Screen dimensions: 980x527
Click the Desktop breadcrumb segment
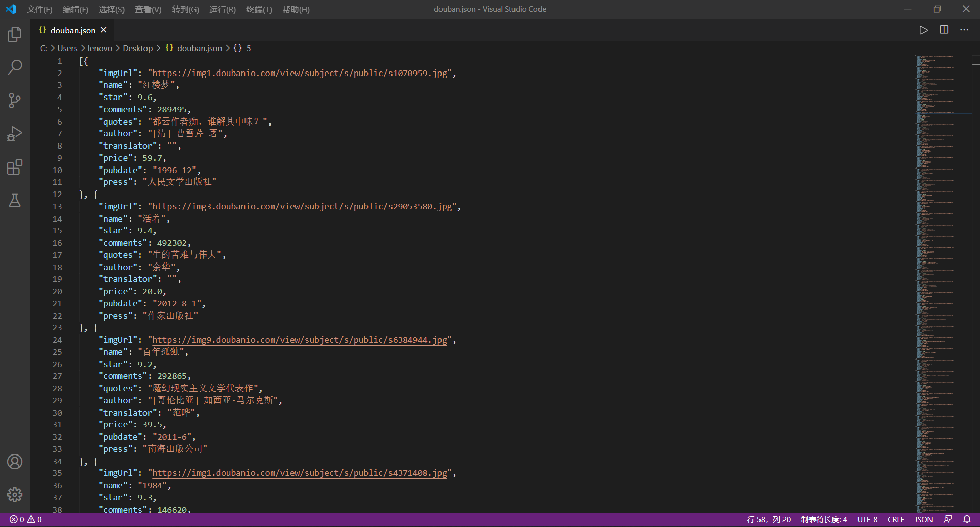[138, 48]
